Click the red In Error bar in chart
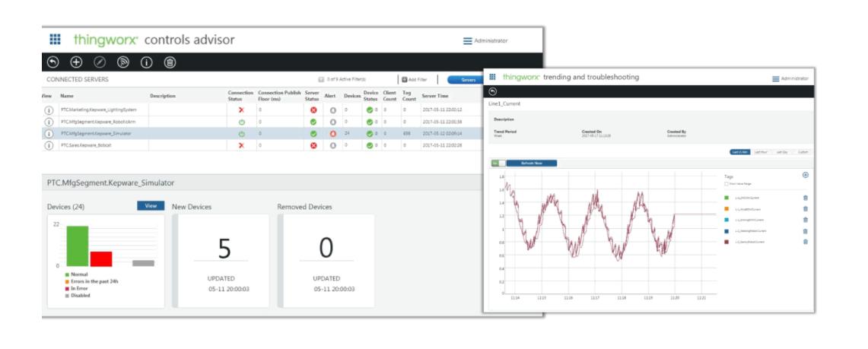 pyautogui.click(x=100, y=259)
